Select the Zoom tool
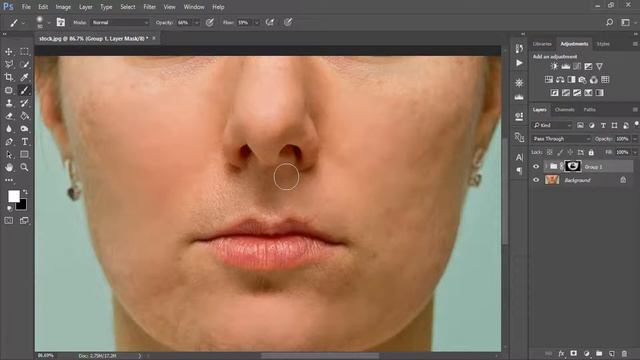640x360 pixels. 24,167
